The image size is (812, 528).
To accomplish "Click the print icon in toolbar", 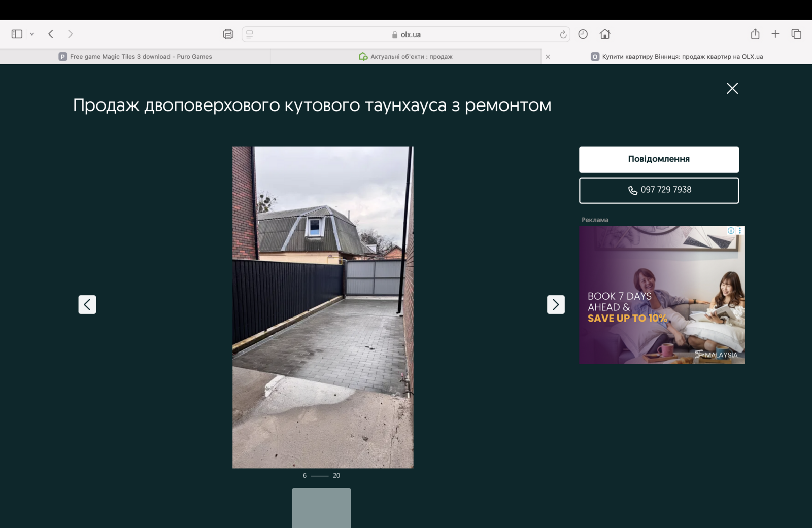I will [x=228, y=34].
